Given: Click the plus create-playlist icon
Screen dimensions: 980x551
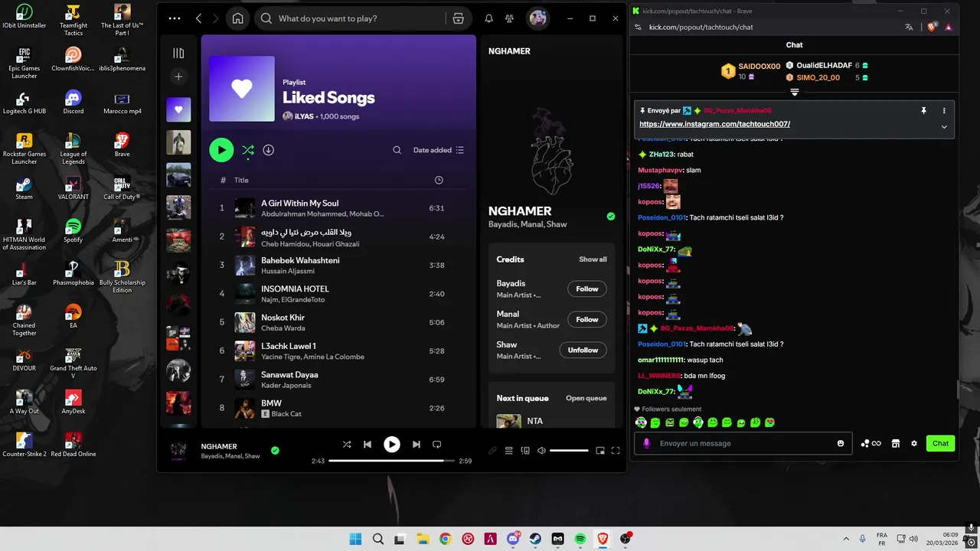Looking at the screenshot, I should [178, 77].
